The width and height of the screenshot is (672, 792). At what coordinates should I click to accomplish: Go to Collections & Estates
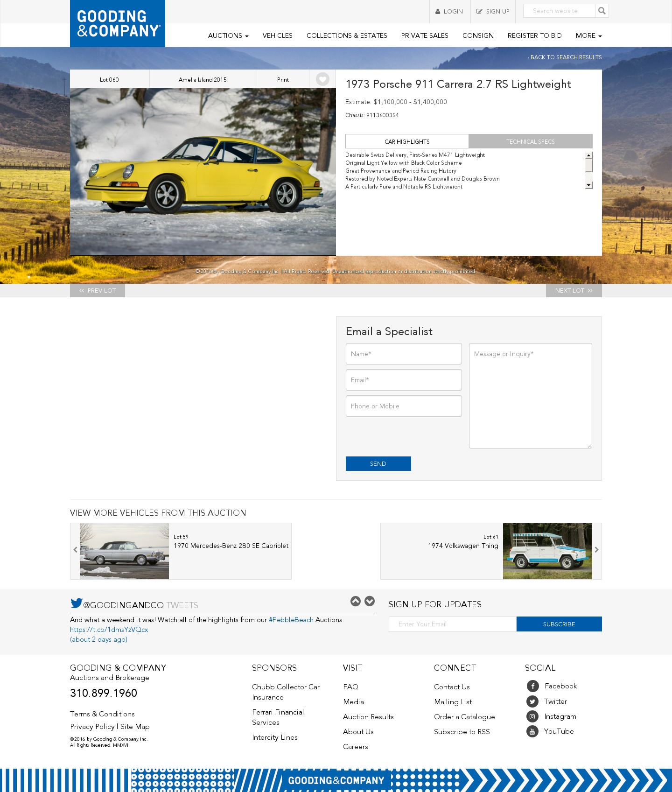(347, 35)
